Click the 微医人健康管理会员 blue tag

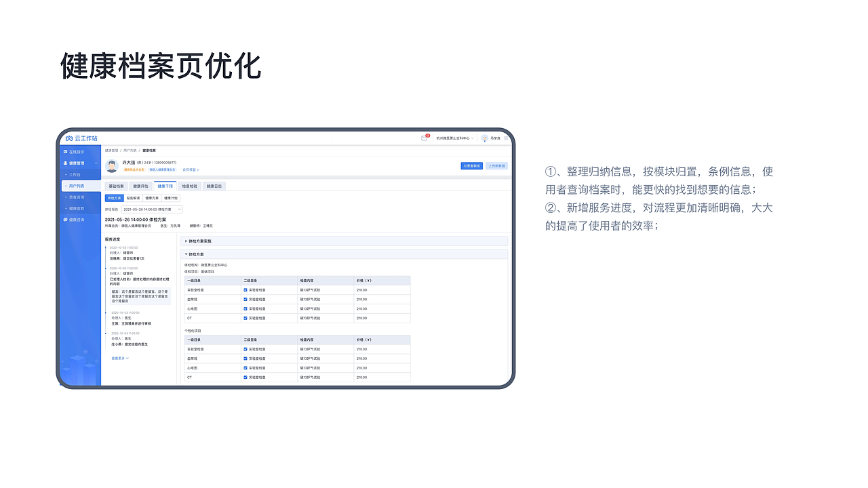(x=162, y=169)
